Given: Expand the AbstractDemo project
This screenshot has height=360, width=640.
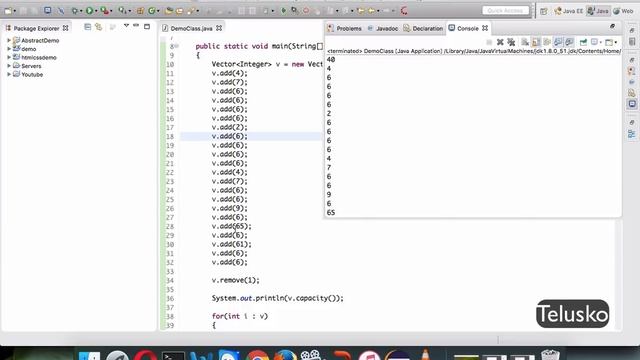Looking at the screenshot, I should tap(9, 40).
